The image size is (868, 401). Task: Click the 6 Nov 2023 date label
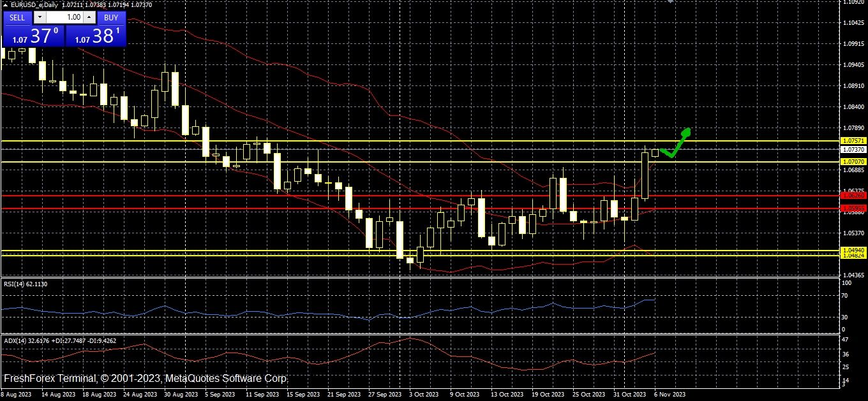670,395
